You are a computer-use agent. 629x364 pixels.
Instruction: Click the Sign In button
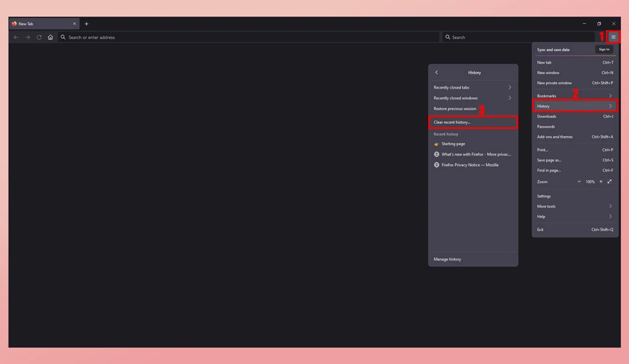[604, 50]
